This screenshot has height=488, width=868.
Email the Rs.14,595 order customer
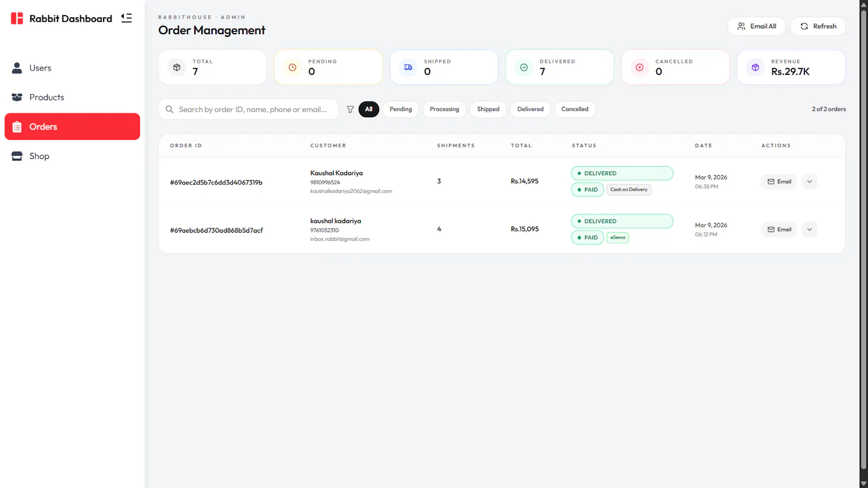click(x=779, y=182)
